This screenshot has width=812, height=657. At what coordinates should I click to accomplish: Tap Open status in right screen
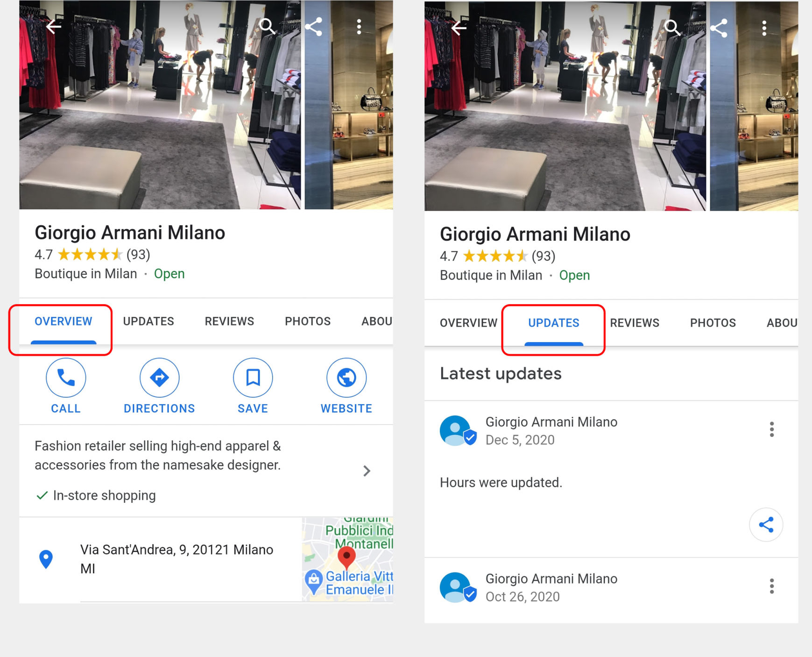coord(575,275)
